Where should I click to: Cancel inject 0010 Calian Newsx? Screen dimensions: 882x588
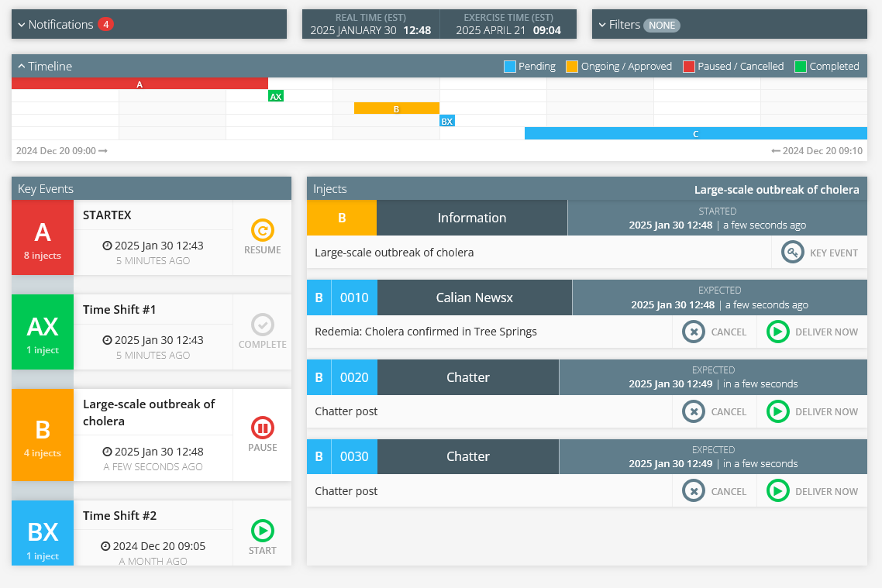pos(694,332)
